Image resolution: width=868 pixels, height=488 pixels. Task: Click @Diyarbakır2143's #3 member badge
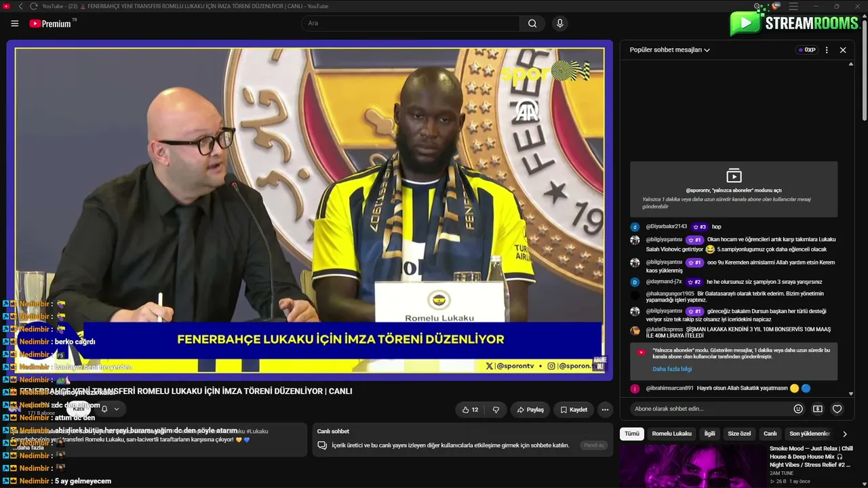click(x=700, y=227)
